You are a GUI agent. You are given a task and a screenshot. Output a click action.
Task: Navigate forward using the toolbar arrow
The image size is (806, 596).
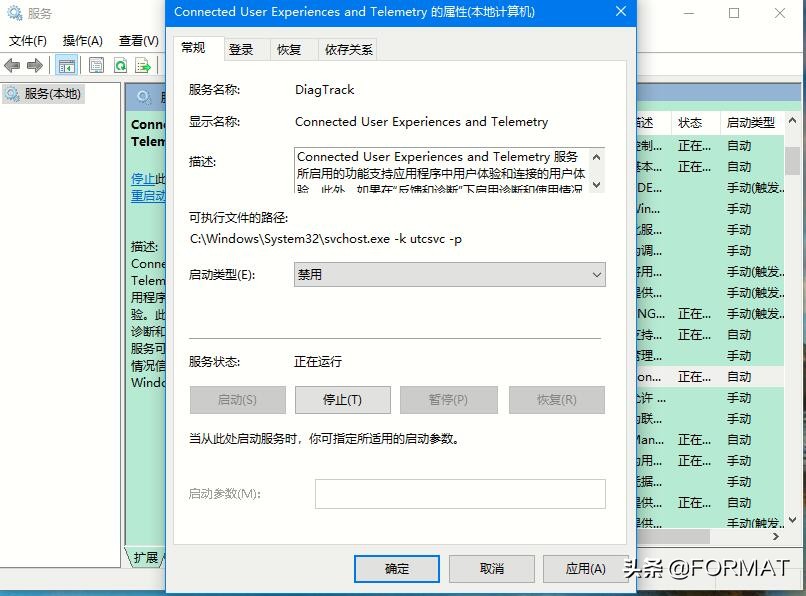[33, 65]
